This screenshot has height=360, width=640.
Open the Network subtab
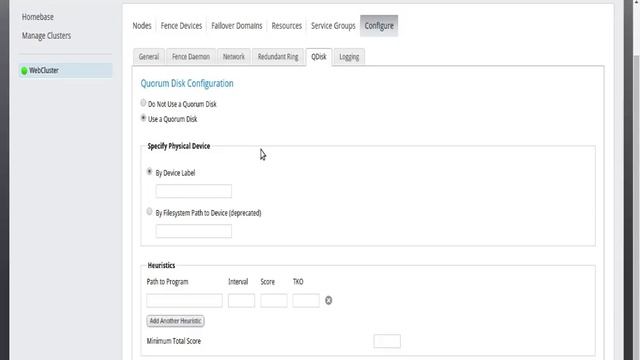coord(233,57)
